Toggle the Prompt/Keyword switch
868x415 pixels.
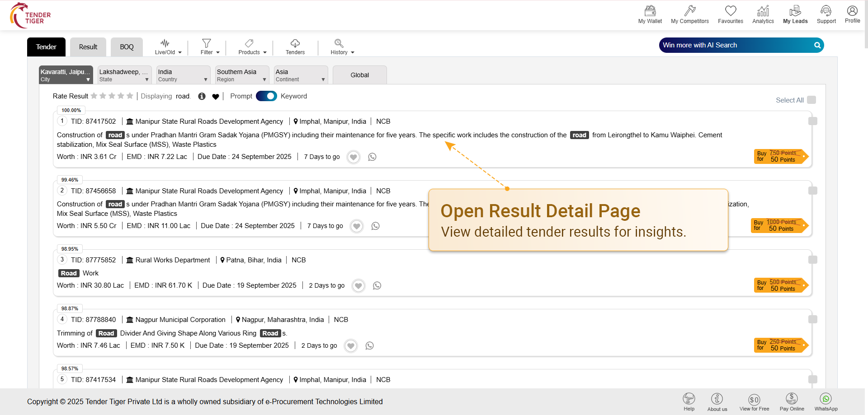[266, 96]
